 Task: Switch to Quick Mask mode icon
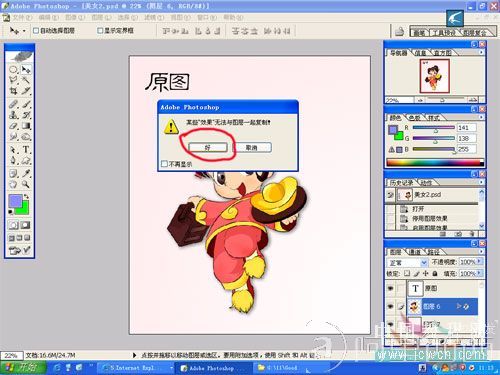26,225
